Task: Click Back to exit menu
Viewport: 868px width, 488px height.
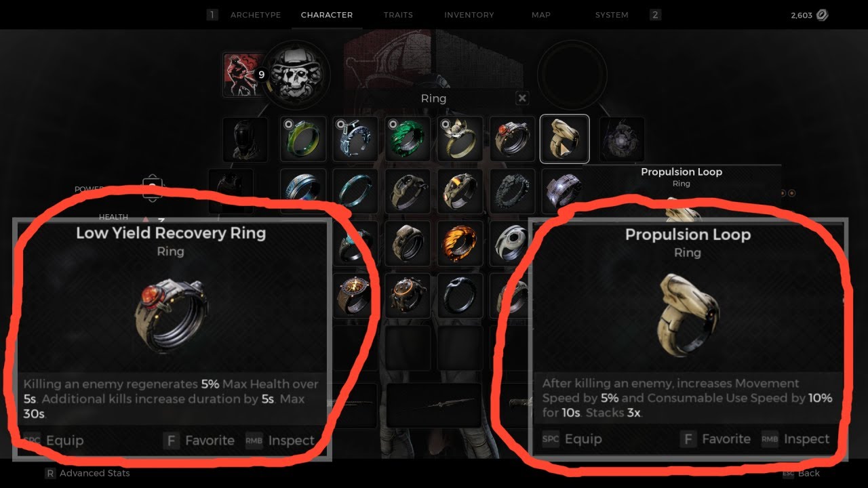Action: click(x=802, y=473)
